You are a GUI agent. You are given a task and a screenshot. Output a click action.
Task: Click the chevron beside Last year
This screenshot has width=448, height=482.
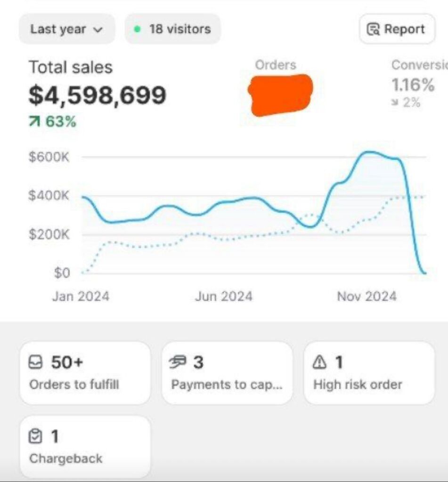click(x=98, y=30)
